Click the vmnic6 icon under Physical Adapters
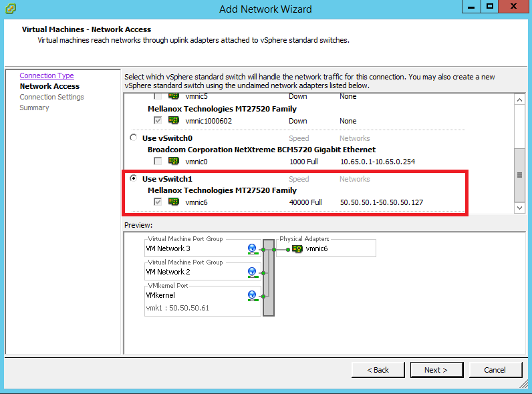532x394 pixels. tap(297, 249)
